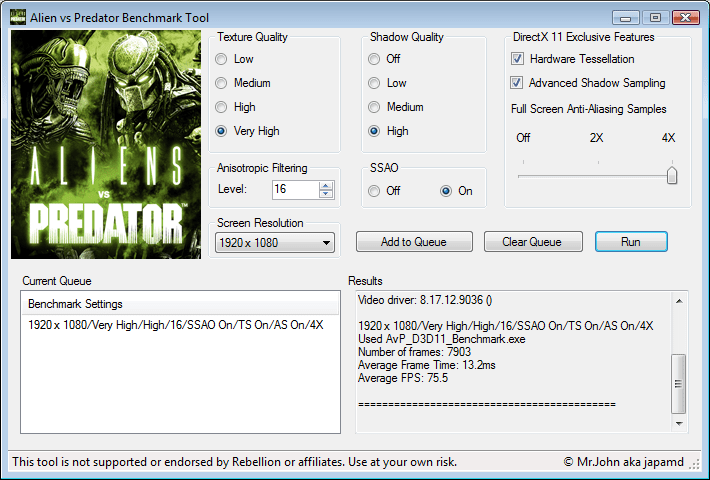Minimize the Benchmark Tool window
This screenshot has height=480, width=710.
[626, 18]
